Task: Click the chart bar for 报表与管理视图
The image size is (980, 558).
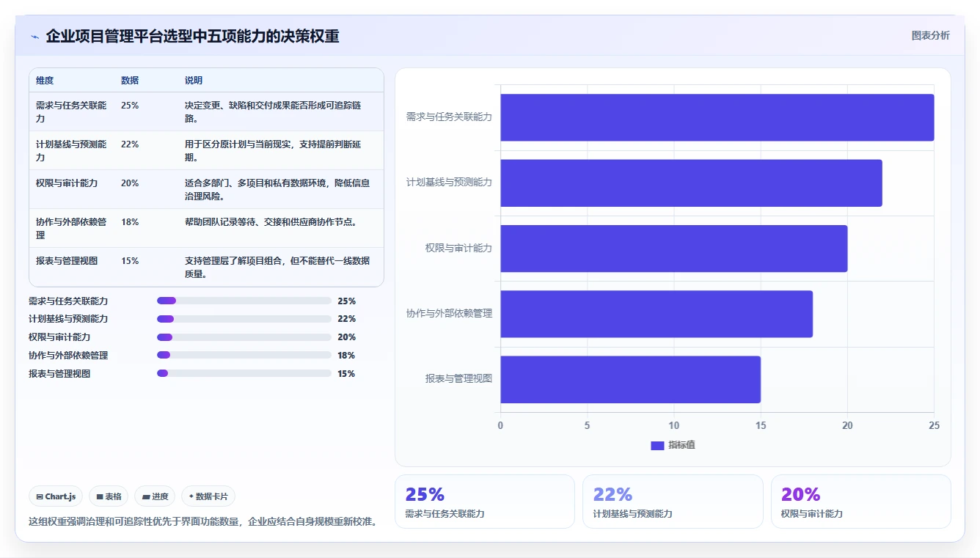Action: [631, 379]
